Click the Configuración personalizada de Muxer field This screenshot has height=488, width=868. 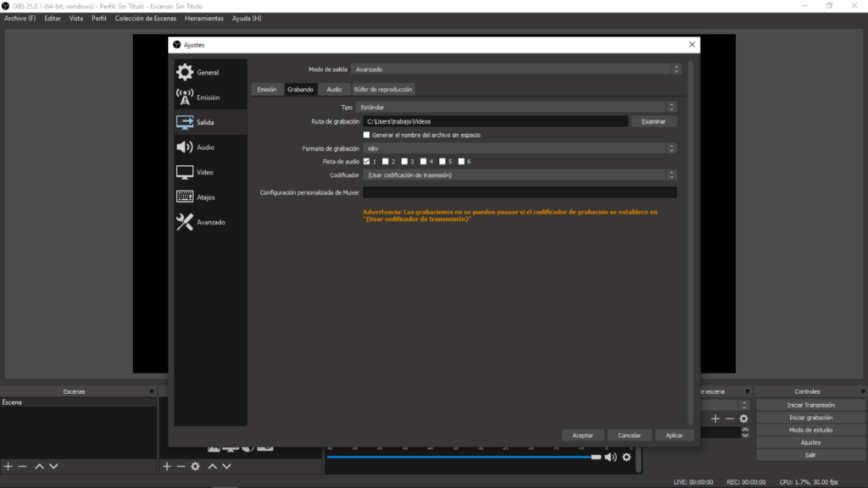coord(519,193)
